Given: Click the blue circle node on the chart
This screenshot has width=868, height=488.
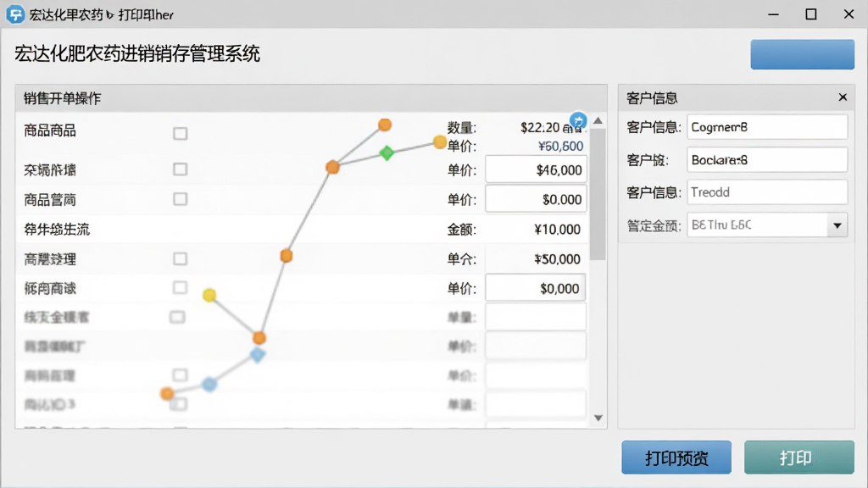Looking at the screenshot, I should (x=209, y=384).
